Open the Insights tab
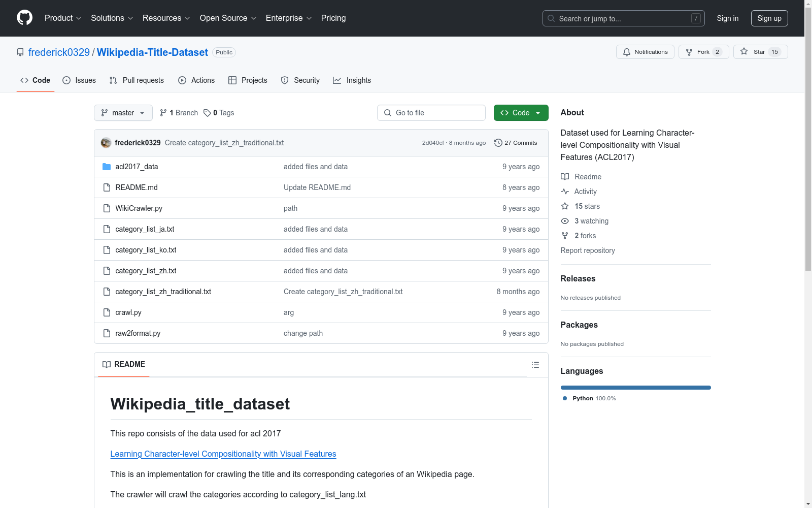The image size is (812, 508). tap(352, 80)
